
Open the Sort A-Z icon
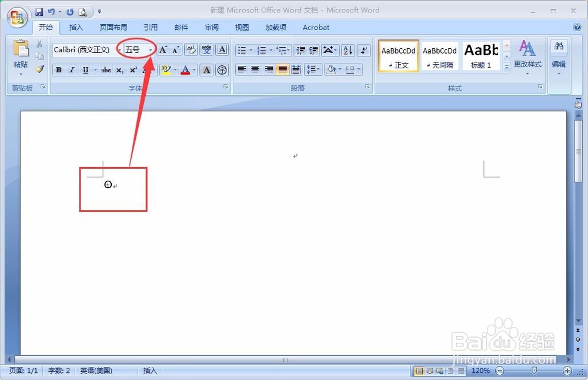coord(348,50)
